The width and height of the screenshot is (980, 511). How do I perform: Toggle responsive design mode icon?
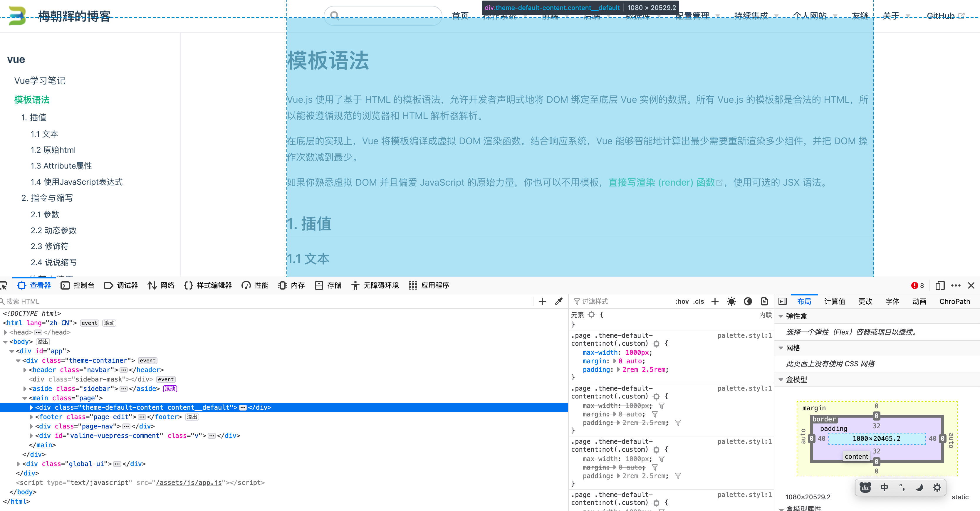coord(940,285)
